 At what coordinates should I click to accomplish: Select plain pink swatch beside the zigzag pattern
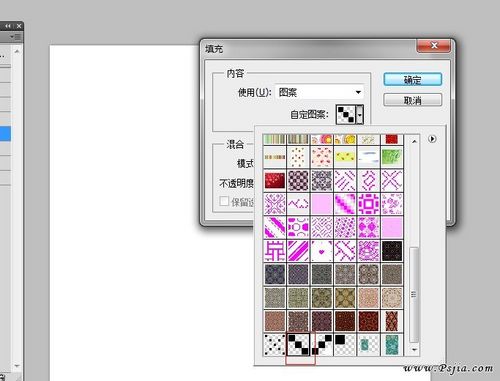point(322,204)
